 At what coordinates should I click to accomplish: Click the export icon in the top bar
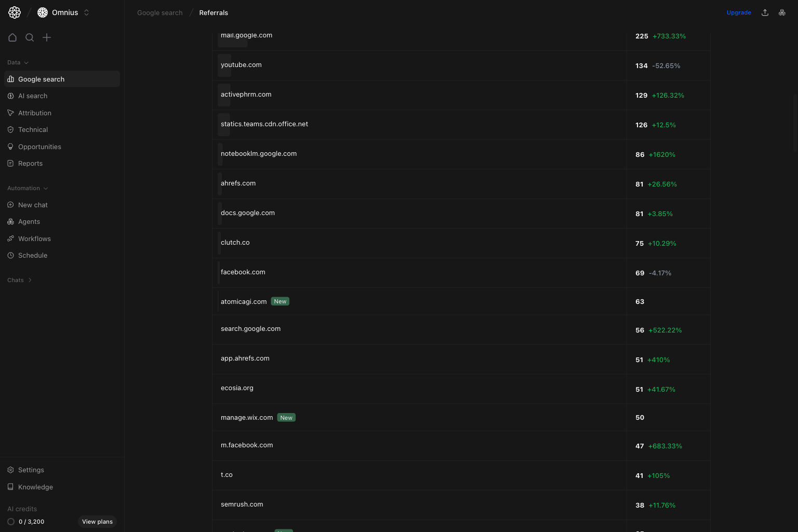pyautogui.click(x=765, y=12)
